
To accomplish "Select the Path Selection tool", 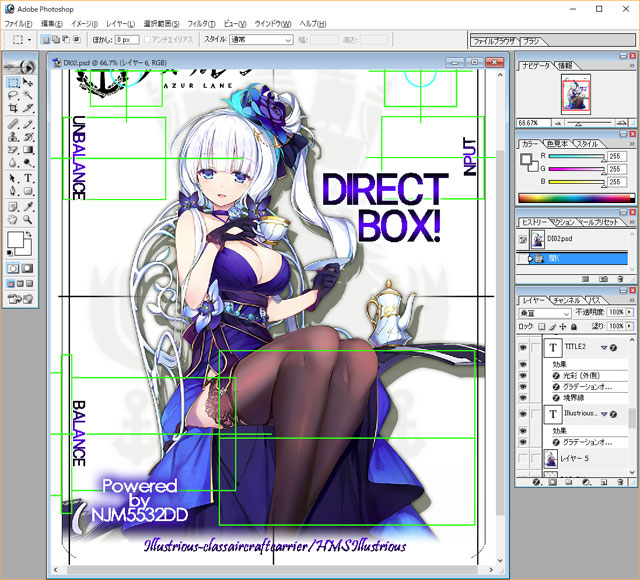I will coord(13,178).
